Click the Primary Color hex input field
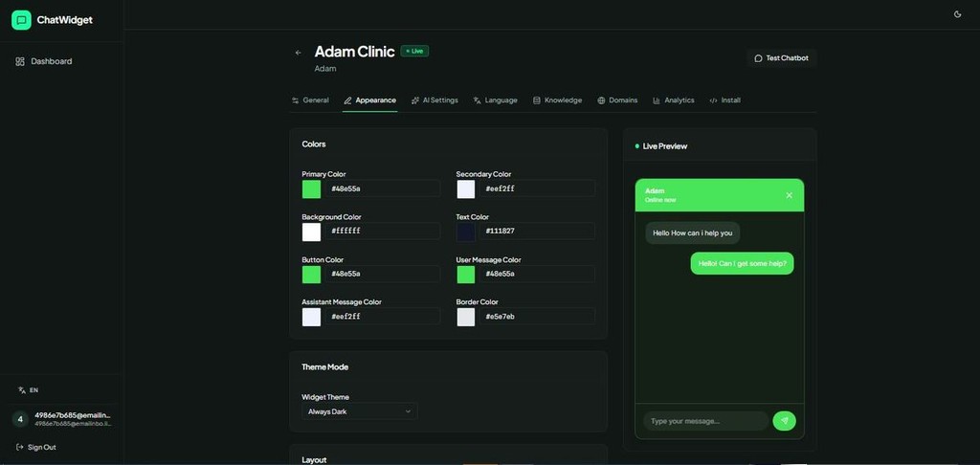The width and height of the screenshot is (980, 465). 382,188
